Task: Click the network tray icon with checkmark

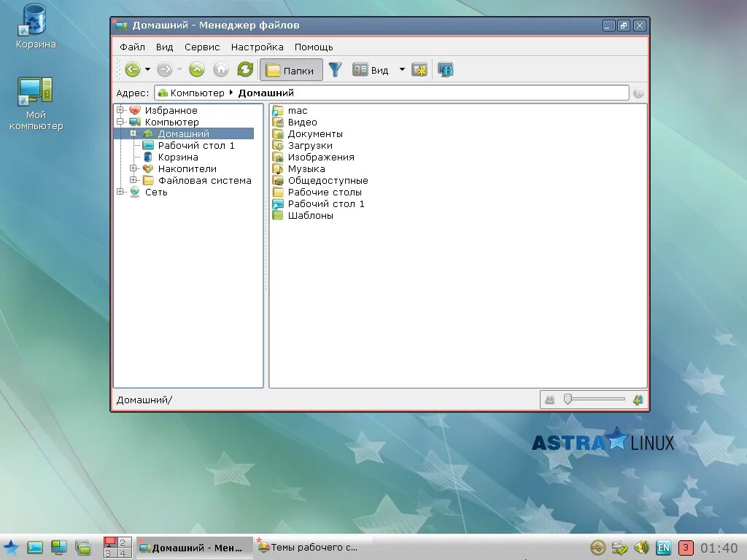Action: coord(620,548)
